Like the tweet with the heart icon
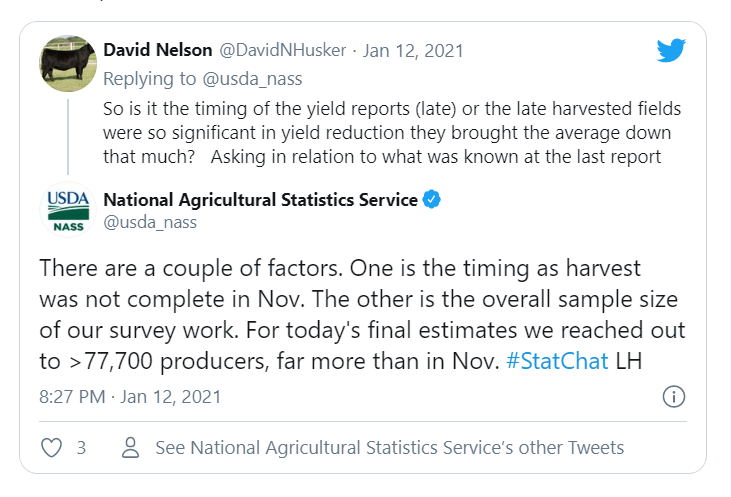The width and height of the screenshot is (731, 497). 52,447
